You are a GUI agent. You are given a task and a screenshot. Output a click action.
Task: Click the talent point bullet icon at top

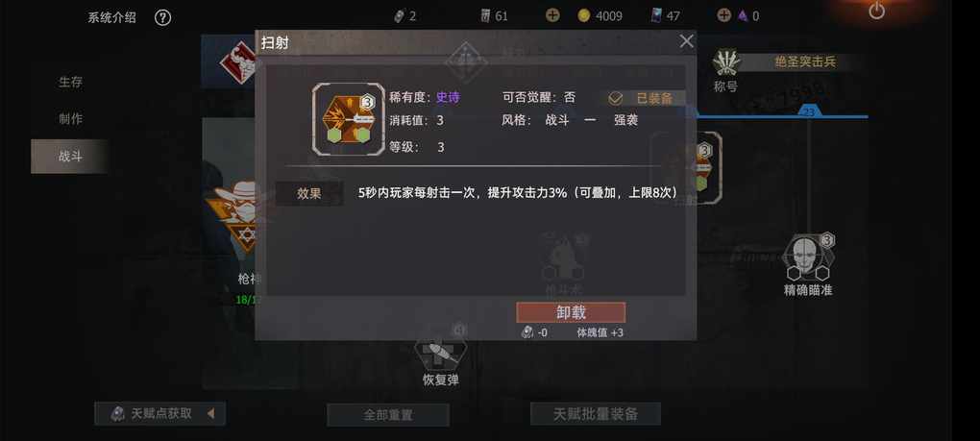click(x=400, y=16)
